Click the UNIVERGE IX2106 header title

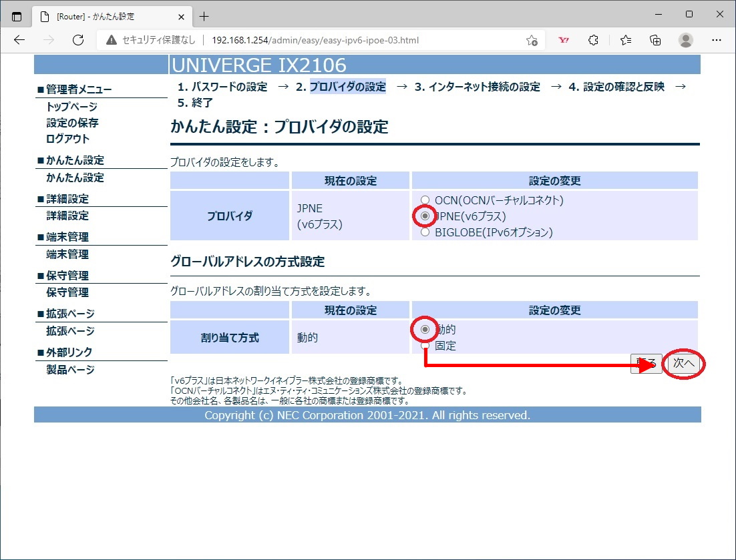259,65
